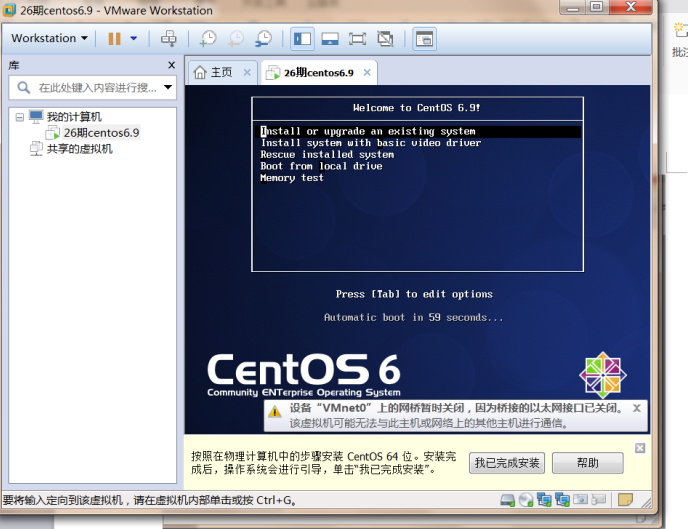The width and height of the screenshot is (688, 529).
Task: Select 共享的虚拟机 in the library
Action: pos(79,149)
